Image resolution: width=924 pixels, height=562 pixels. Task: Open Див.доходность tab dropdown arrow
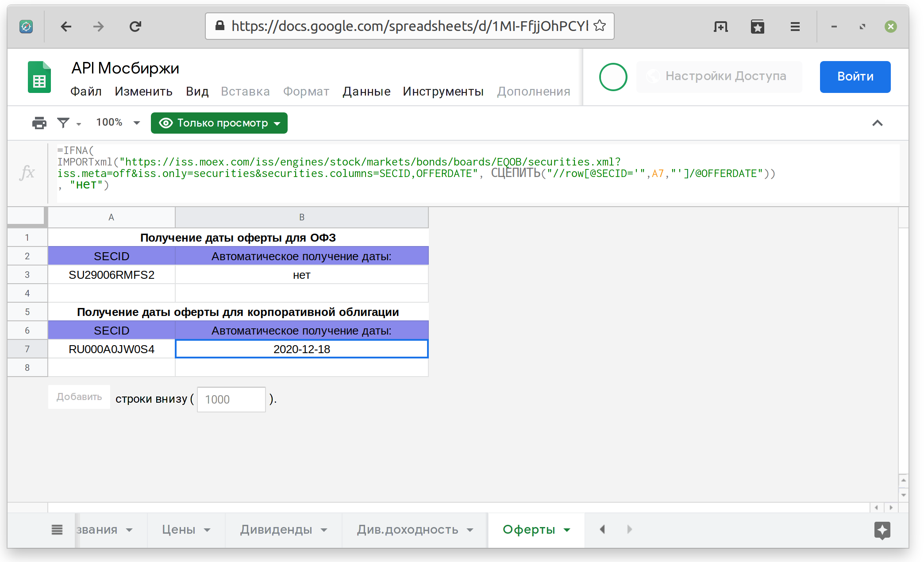point(470,530)
